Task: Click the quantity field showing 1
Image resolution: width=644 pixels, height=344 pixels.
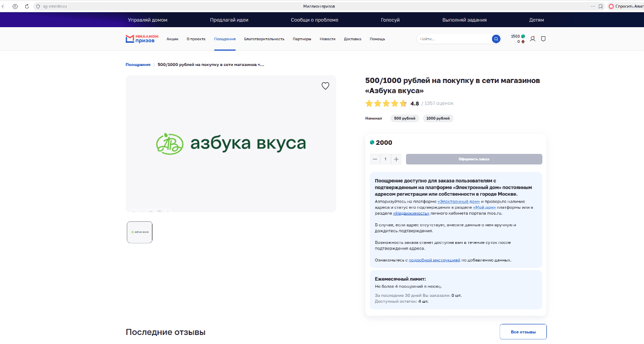Action: [x=386, y=159]
